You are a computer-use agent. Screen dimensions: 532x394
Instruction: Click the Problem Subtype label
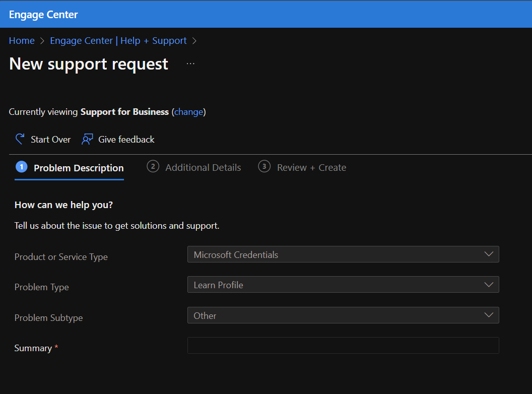point(48,318)
